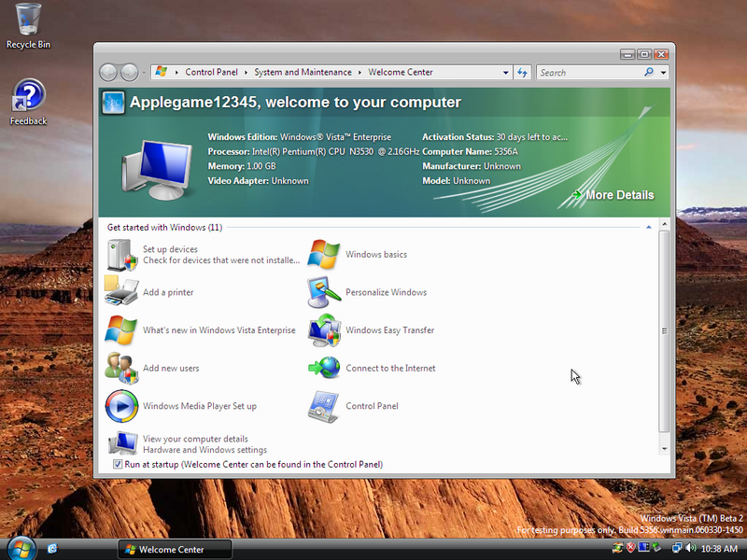Click the What's new in Windows Vista icon
Viewport: 747px width, 560px height.
click(121, 330)
